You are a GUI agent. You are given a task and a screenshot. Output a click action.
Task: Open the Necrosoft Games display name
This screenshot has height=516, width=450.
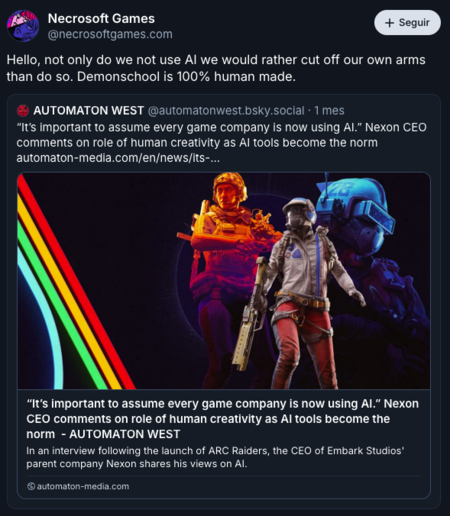[101, 19]
